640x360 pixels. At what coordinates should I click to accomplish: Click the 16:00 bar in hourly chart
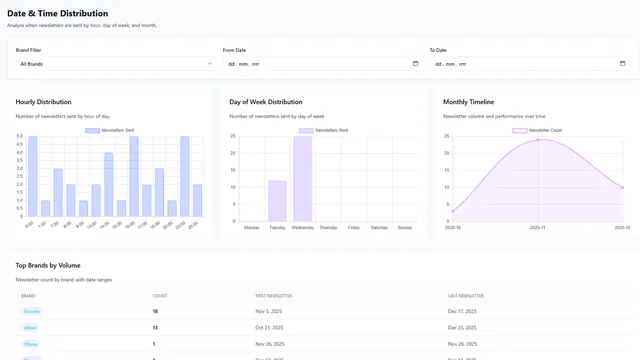click(x=134, y=176)
